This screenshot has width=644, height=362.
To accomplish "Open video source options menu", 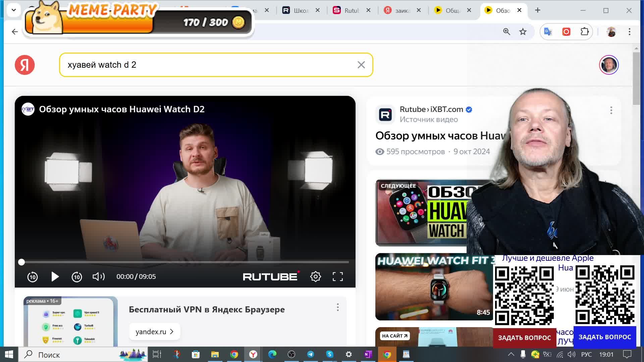I will click(x=611, y=110).
